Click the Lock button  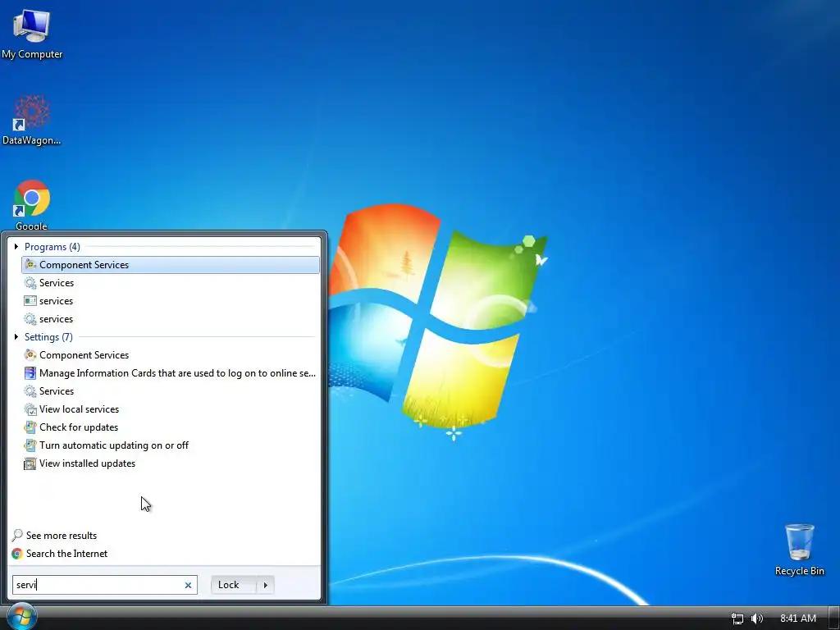pyautogui.click(x=234, y=584)
